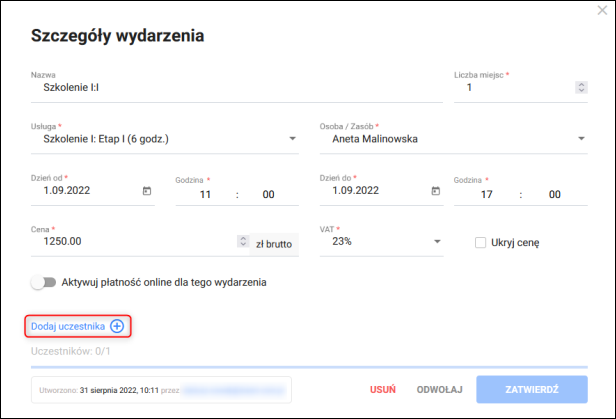Click the Nazwa input field
Screen dimensions: 616x419
235,88
